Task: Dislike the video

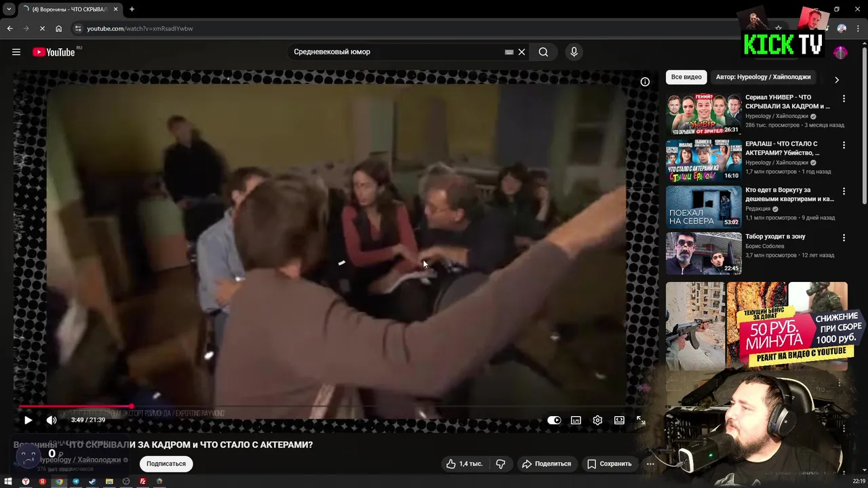Action: tap(500, 464)
